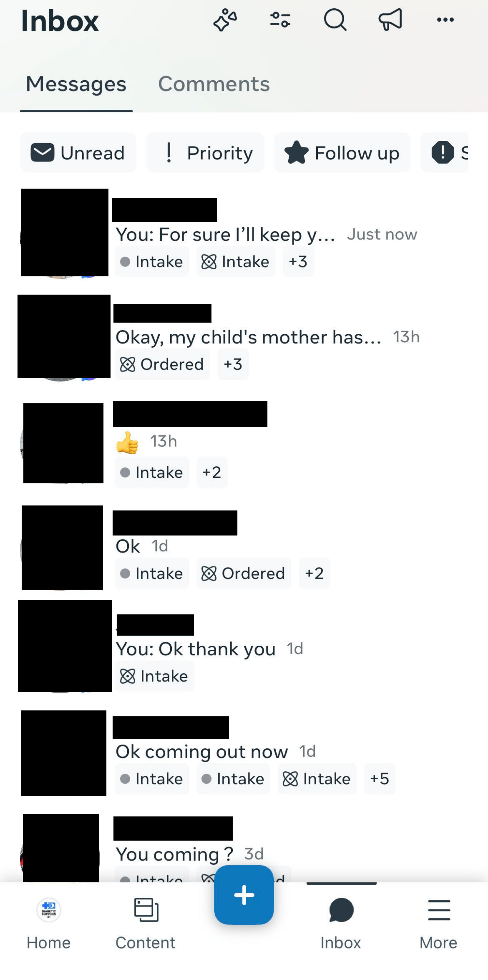Click the Ordered tag on a conversation
488x980 pixels.
point(162,364)
